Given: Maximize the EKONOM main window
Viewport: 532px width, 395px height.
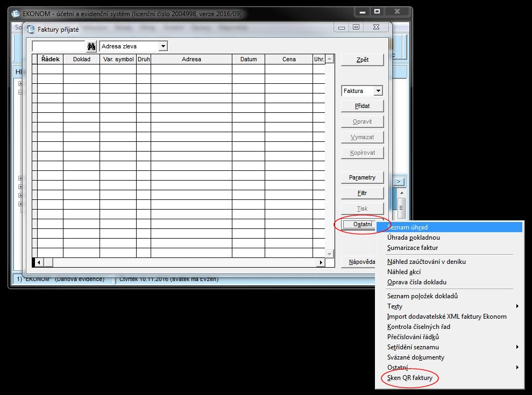Looking at the screenshot, I should 377,11.
